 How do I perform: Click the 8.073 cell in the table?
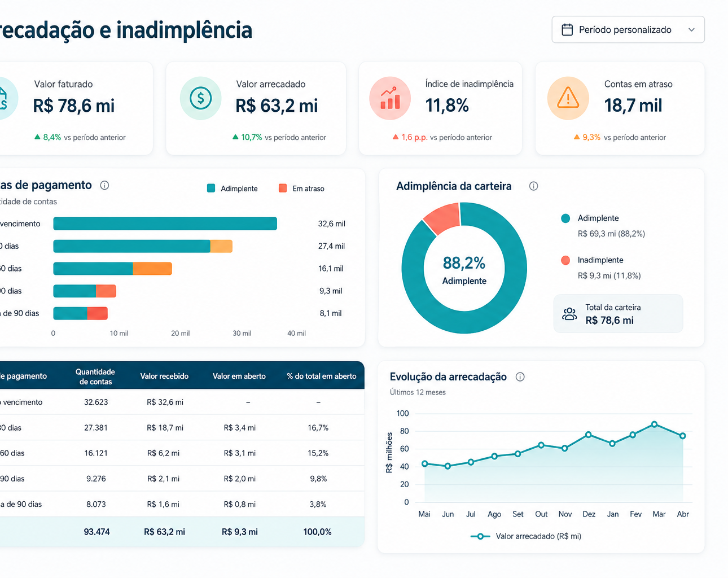[96, 505]
